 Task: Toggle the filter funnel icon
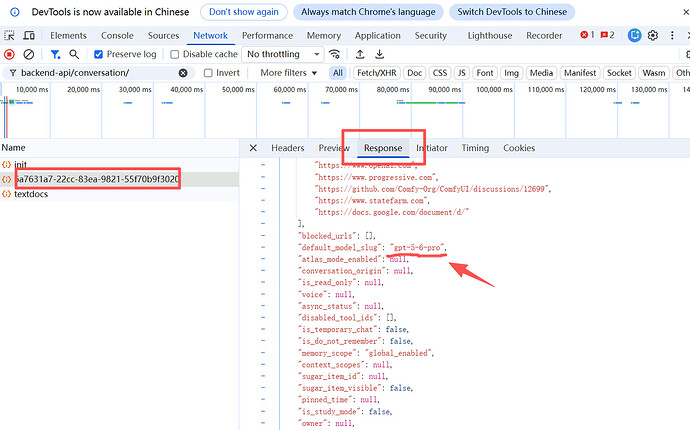(55, 54)
